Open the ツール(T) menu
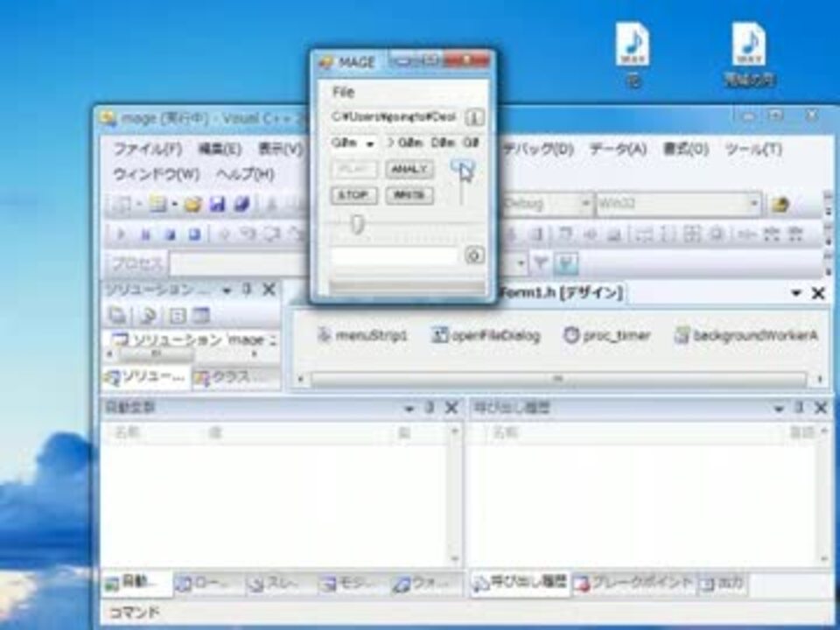Image resolution: width=840 pixels, height=630 pixels. pos(752,149)
